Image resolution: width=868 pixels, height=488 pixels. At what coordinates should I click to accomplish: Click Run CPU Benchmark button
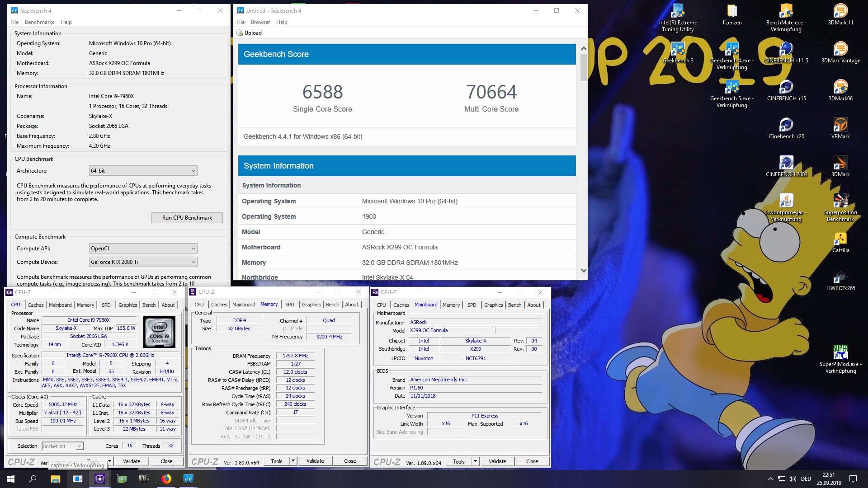click(187, 218)
